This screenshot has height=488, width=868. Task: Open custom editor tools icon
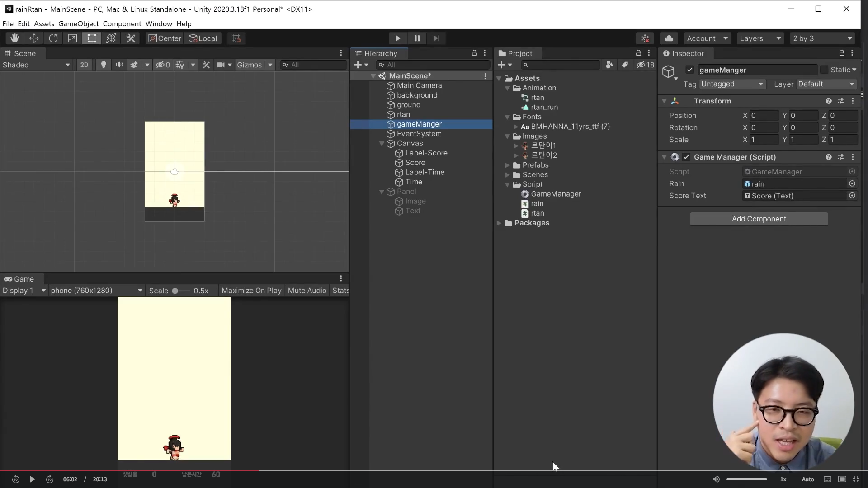click(x=131, y=38)
